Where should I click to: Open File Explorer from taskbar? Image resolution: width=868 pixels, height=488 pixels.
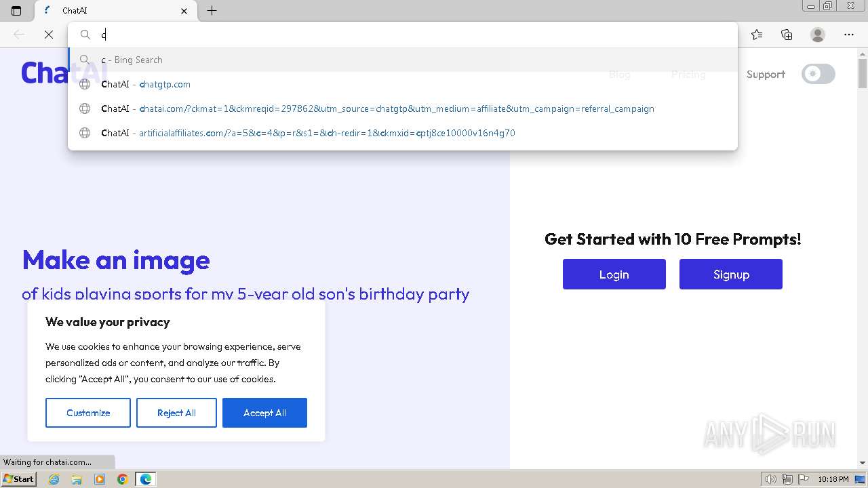[77, 479]
